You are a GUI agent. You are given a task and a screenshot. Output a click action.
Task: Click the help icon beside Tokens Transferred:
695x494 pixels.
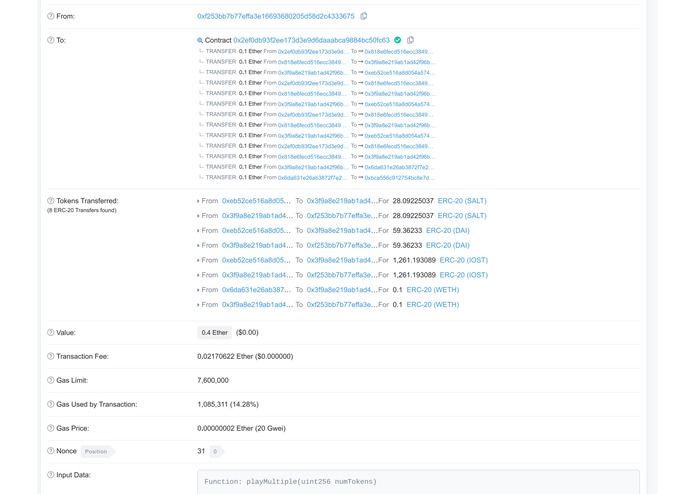[x=51, y=201]
